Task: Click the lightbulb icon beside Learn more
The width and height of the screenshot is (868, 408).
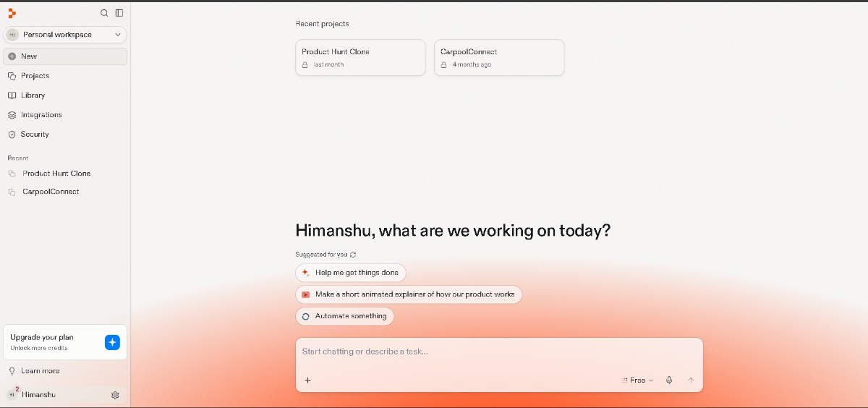Action: pos(12,371)
